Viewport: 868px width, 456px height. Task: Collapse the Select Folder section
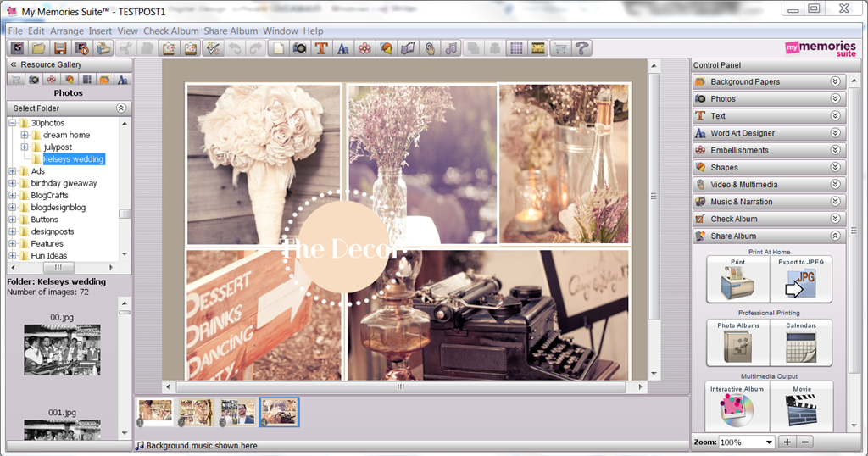(x=120, y=108)
